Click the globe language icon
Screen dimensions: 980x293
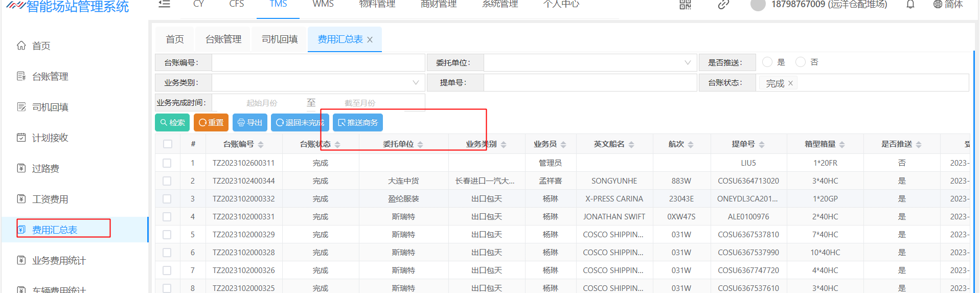coord(938,5)
